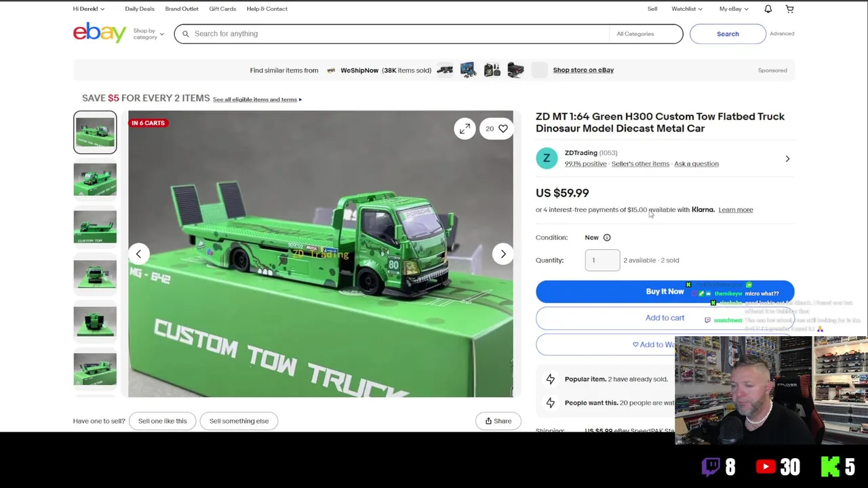The width and height of the screenshot is (868, 488).
Task: Show the next product image
Action: (503, 254)
